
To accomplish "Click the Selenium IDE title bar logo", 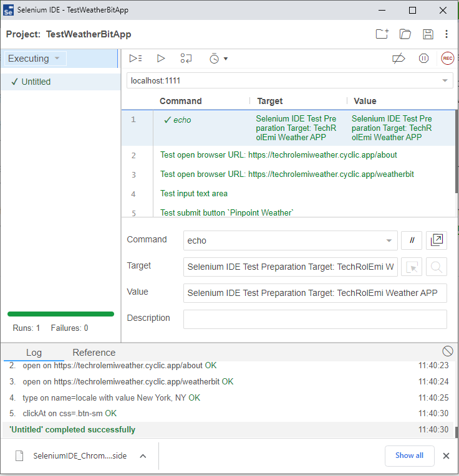I will coord(8,10).
